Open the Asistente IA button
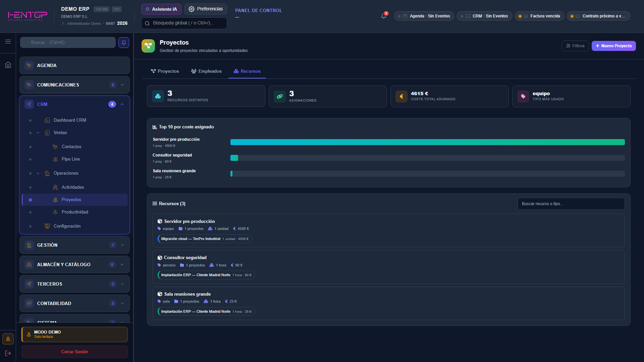Image resolution: width=644 pixels, height=362 pixels. coord(161,9)
